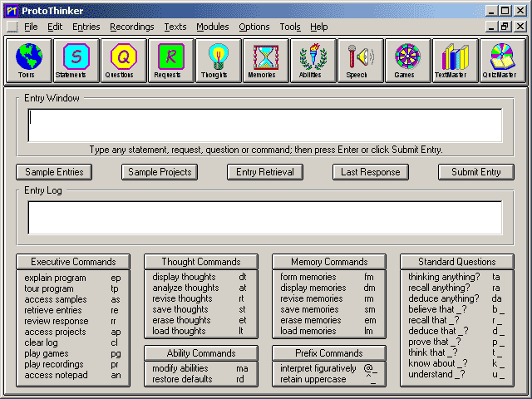Click the Thoughts lightbulb icon
Image resolution: width=532 pixels, height=399 pixels.
[219, 61]
